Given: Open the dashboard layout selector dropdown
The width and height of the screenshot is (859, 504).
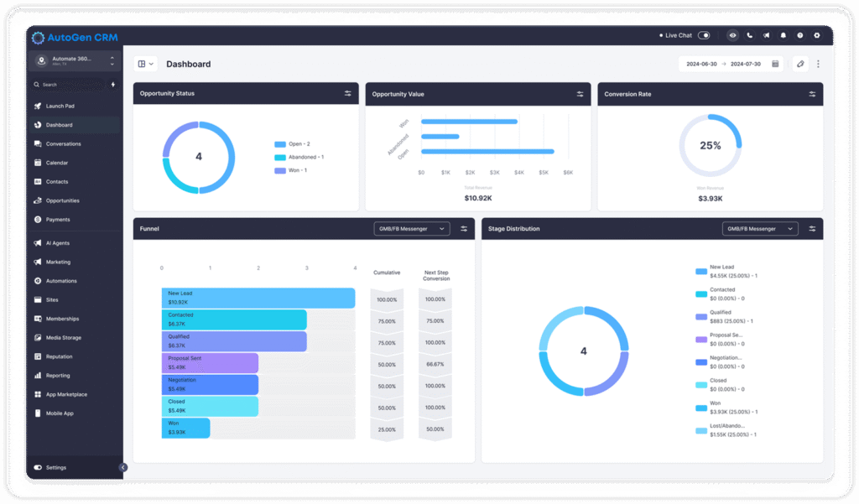Looking at the screenshot, I should pyautogui.click(x=145, y=64).
